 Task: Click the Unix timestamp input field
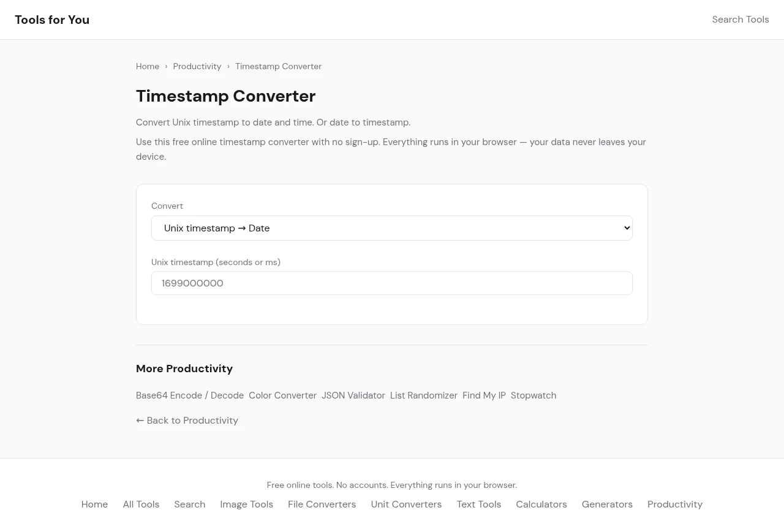coord(391,283)
